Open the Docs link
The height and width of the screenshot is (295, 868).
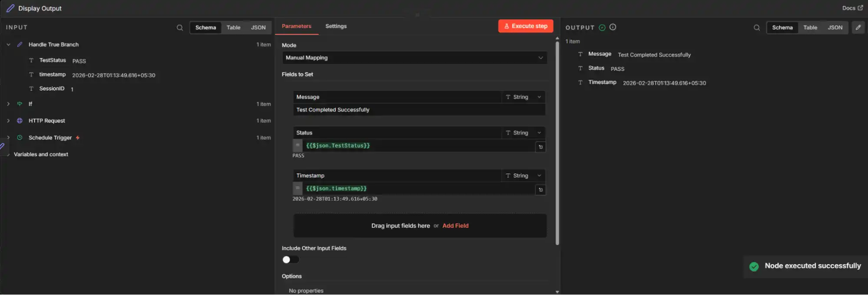852,8
